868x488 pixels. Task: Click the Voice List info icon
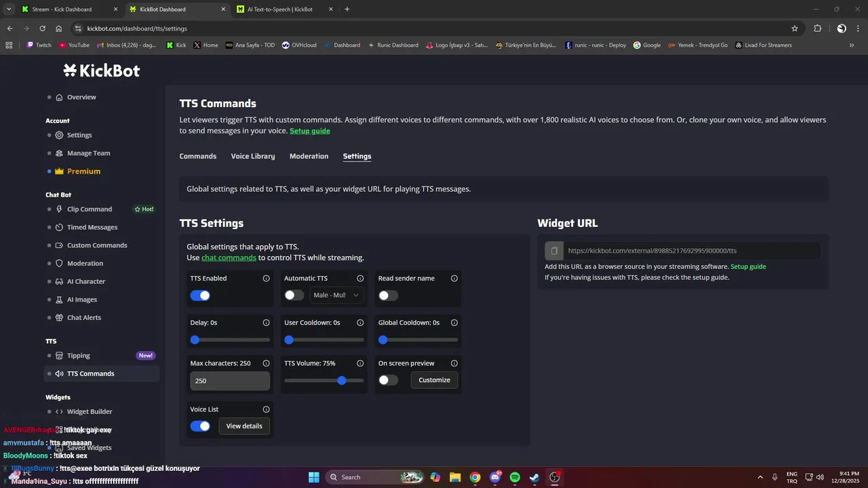pyautogui.click(x=266, y=409)
